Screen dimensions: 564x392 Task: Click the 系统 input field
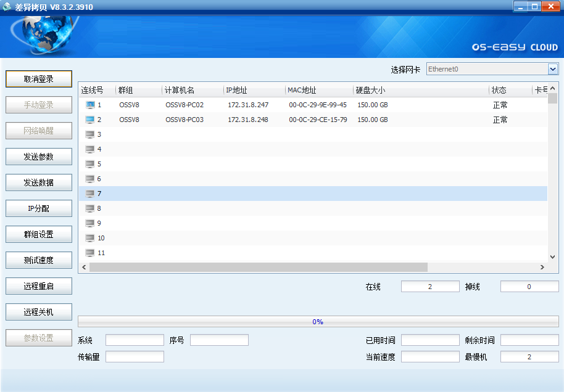pyautogui.click(x=135, y=340)
